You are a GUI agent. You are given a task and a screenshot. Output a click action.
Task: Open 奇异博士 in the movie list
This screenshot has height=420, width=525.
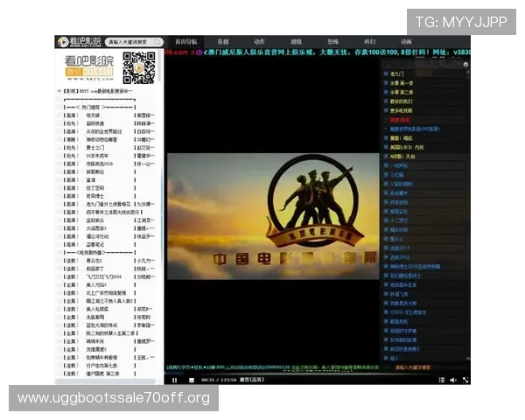(x=95, y=196)
